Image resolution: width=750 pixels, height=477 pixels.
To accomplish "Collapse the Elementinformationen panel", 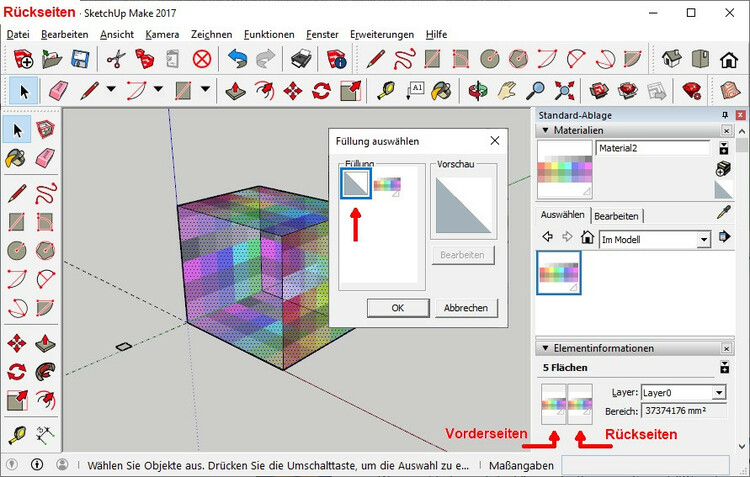I will pyautogui.click(x=545, y=348).
